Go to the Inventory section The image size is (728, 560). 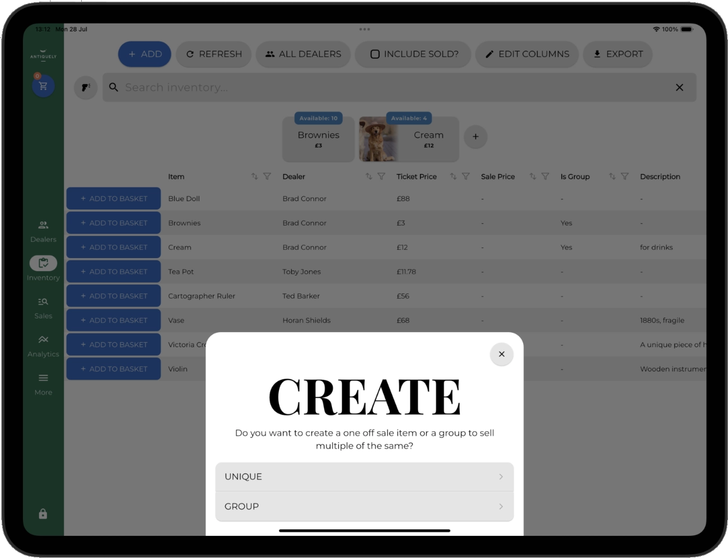pos(43,269)
